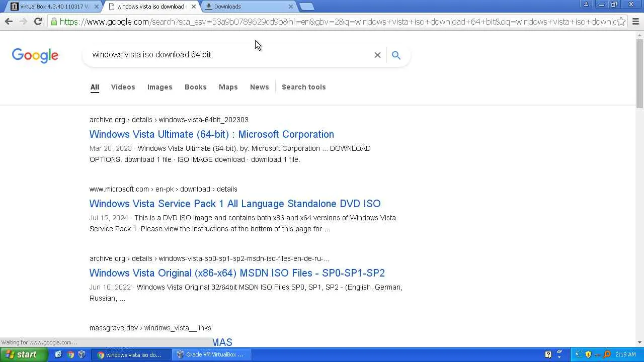644x362 pixels.
Task: Switch to Oracle VM VirtualBox taskbar window
Action: [210, 354]
